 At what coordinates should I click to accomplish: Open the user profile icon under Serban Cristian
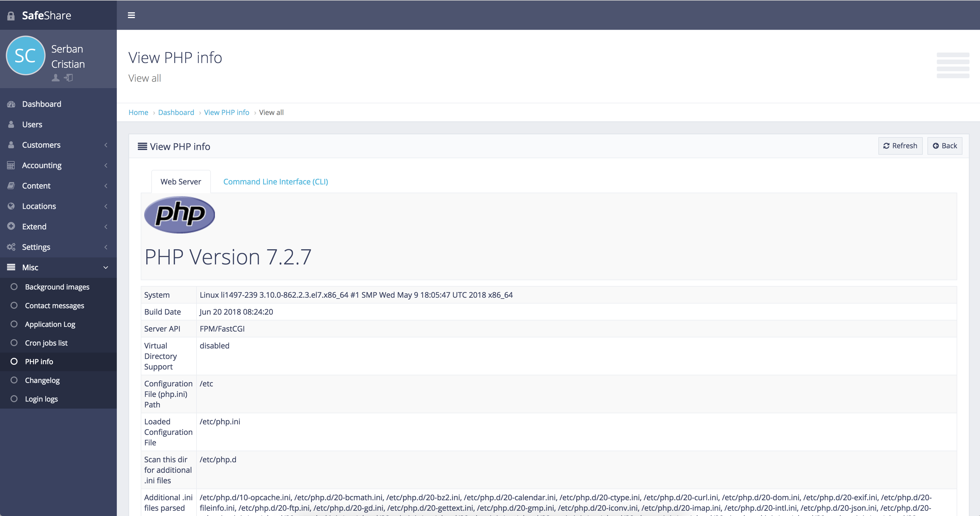pyautogui.click(x=55, y=78)
